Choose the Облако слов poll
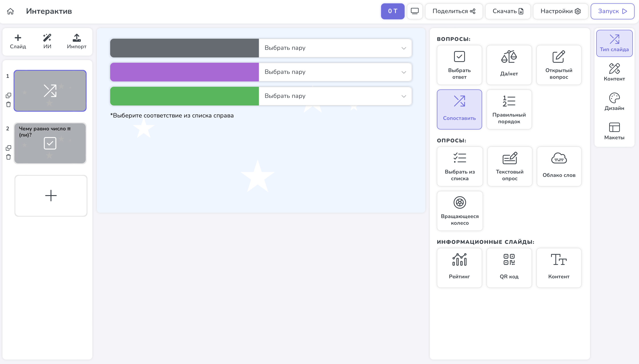This screenshot has width=639, height=364. (559, 166)
